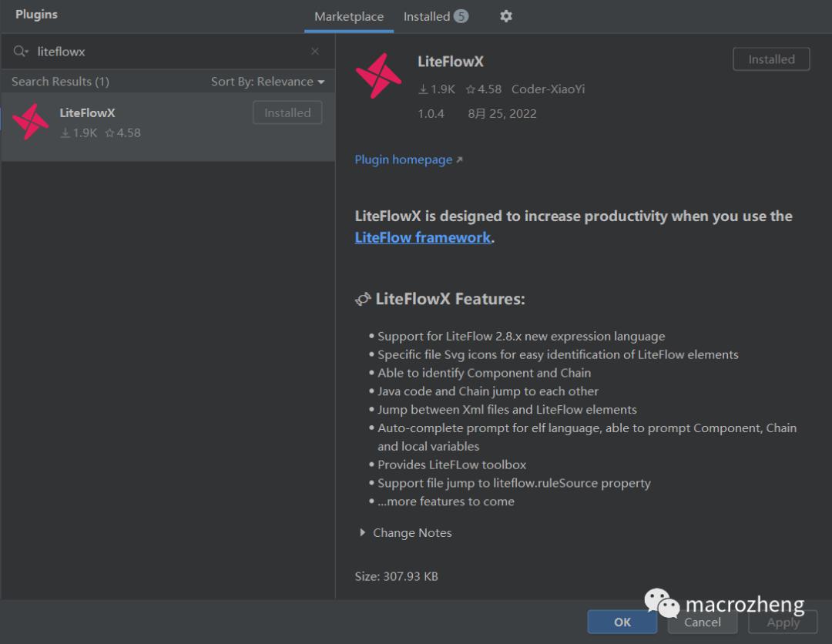Click 'Able to identify Component and Chain' line
This screenshot has height=644, width=832.
click(484, 373)
